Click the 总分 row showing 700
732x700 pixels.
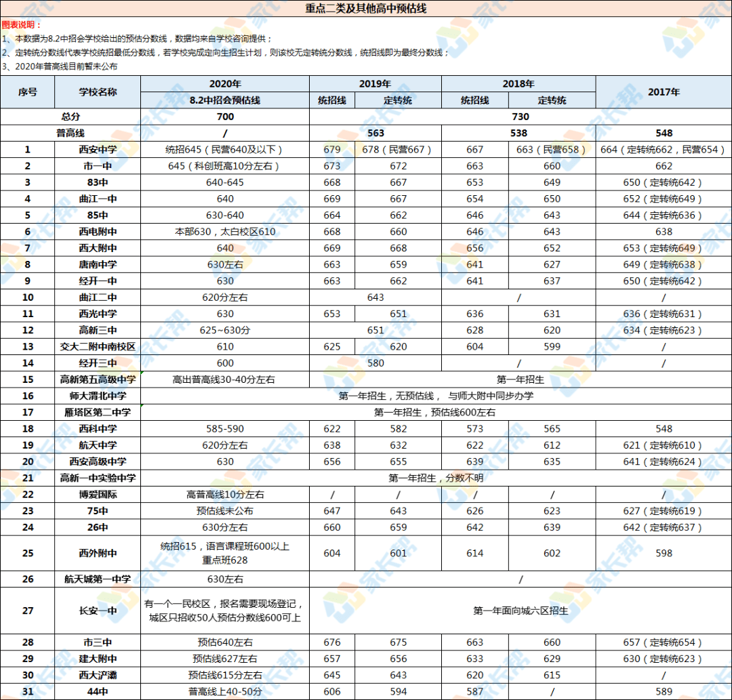coord(224,117)
